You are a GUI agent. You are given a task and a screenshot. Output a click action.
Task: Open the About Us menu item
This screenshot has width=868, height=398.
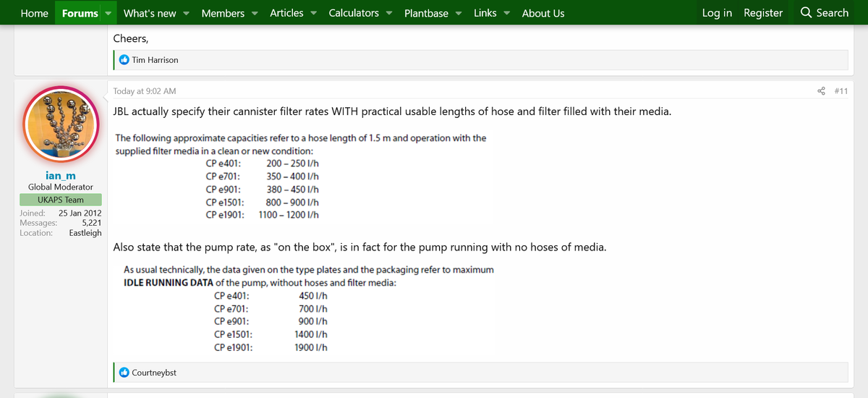tap(543, 13)
